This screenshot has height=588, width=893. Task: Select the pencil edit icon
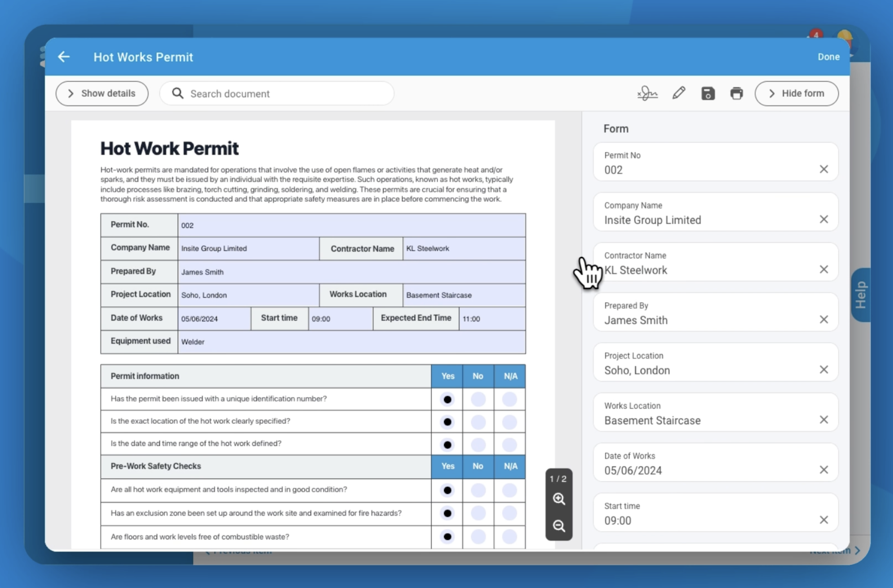[x=679, y=94]
